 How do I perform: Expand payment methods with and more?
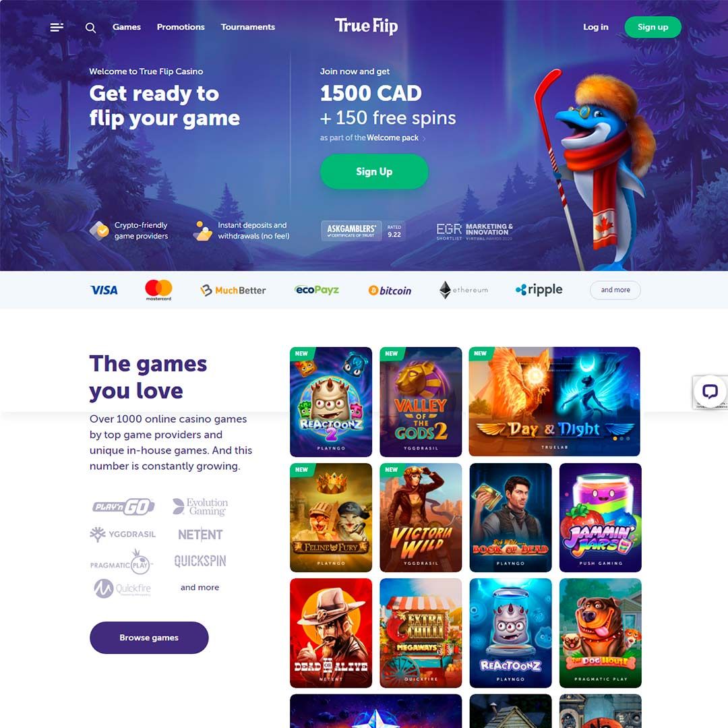click(615, 290)
